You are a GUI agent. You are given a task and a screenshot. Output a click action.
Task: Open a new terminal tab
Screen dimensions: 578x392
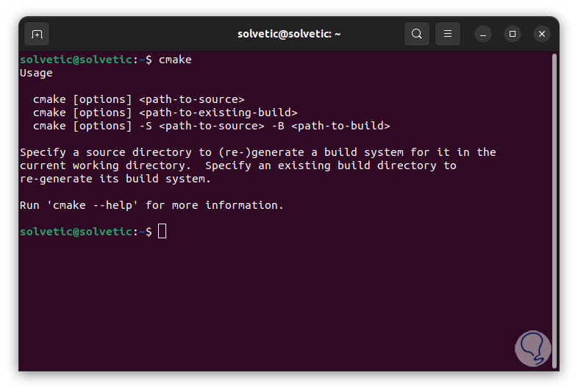tap(37, 34)
